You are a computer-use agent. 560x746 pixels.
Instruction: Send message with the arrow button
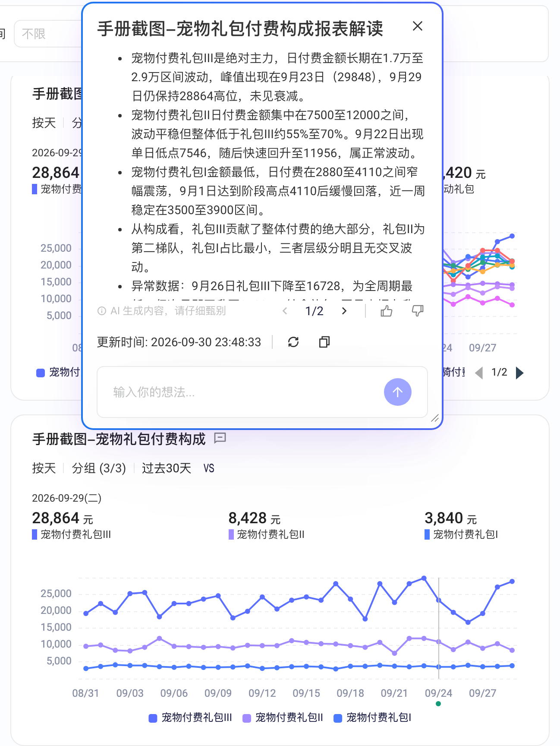coord(398,392)
